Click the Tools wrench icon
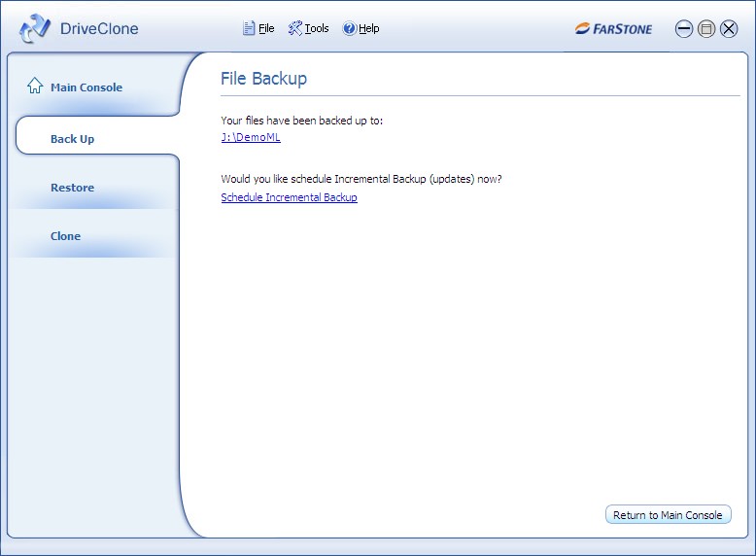The image size is (756, 556). tap(295, 29)
